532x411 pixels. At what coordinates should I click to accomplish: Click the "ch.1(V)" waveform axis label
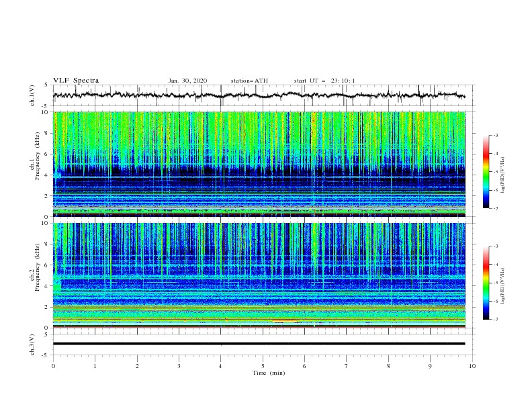32,95
